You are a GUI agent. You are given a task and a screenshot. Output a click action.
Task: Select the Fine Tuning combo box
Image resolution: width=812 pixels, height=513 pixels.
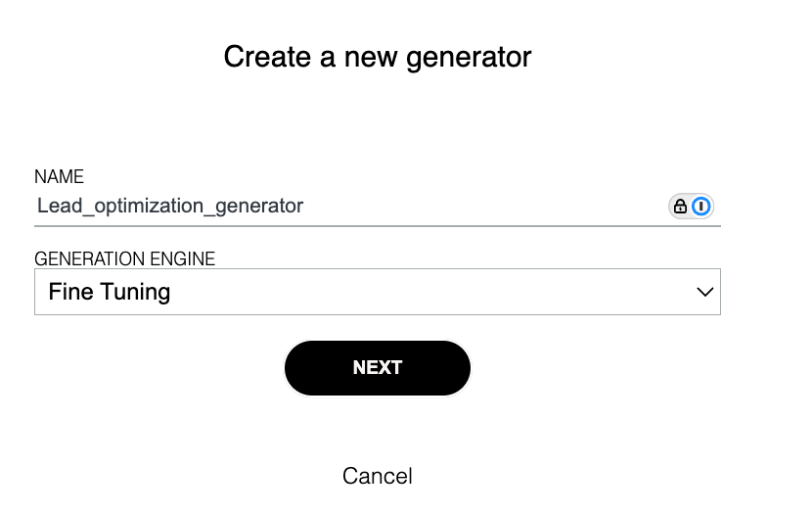coord(377,292)
